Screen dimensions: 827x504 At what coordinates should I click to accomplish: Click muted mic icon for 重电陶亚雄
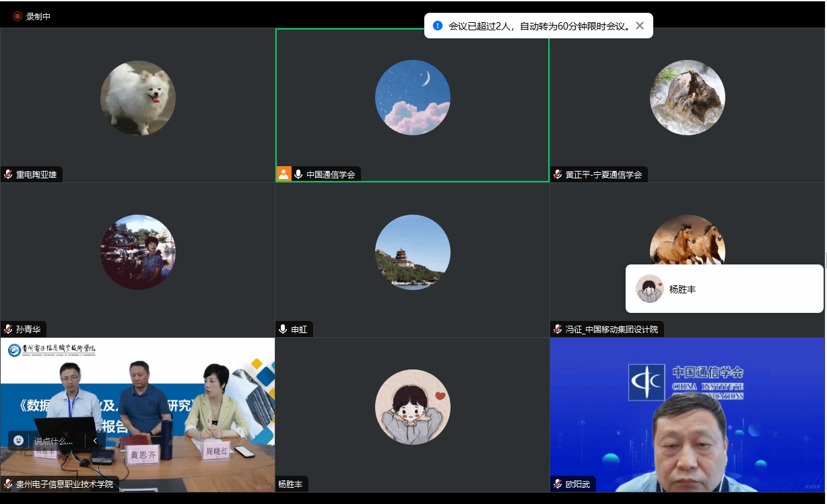click(x=8, y=174)
